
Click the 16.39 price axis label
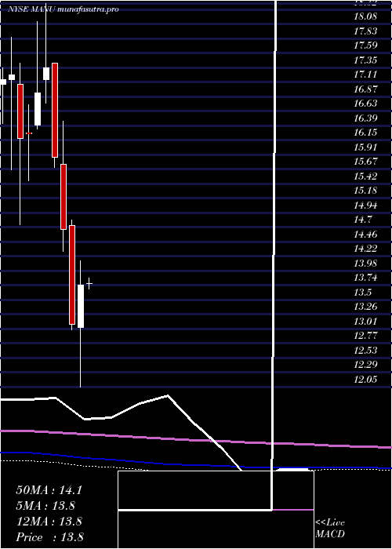click(365, 118)
